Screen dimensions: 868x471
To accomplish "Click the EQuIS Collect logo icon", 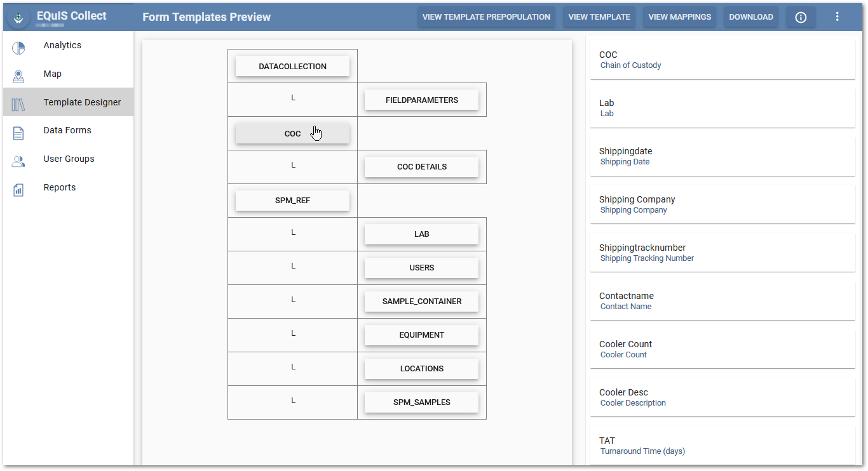I will (19, 18).
